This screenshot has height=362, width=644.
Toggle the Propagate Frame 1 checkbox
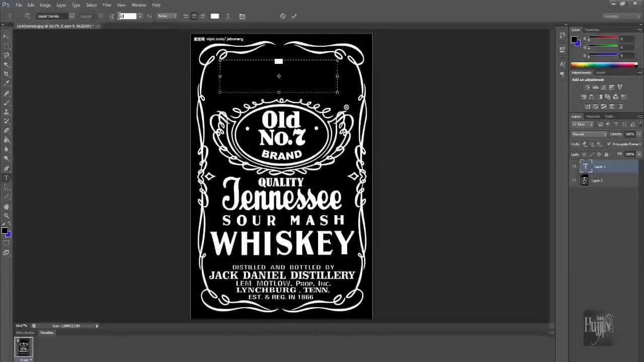coord(609,144)
